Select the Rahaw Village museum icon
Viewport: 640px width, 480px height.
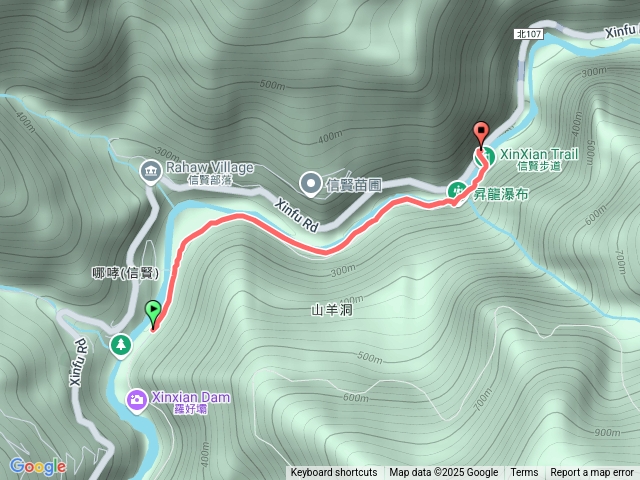point(151,172)
